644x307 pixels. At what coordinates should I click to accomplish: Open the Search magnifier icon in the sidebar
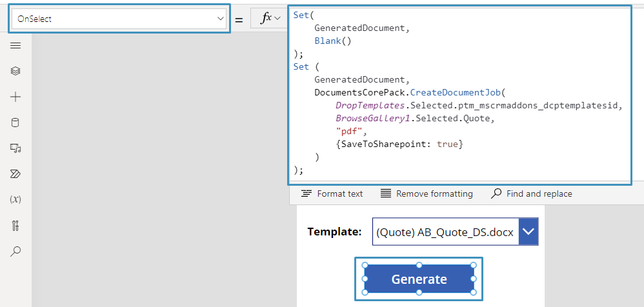[x=15, y=251]
